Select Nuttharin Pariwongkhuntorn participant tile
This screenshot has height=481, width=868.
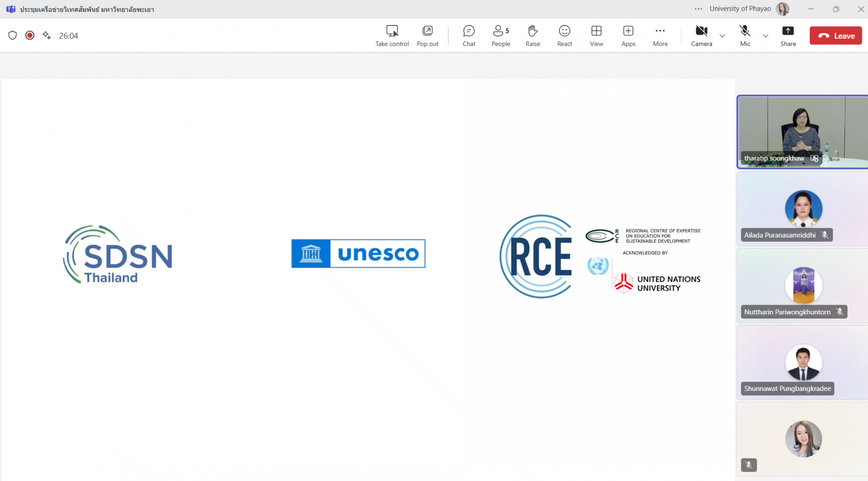coord(802,286)
